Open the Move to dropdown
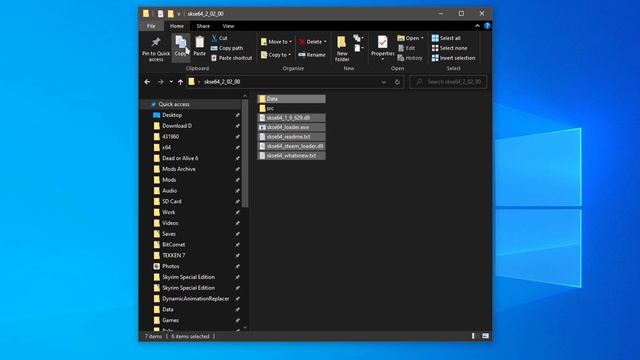 (x=276, y=42)
